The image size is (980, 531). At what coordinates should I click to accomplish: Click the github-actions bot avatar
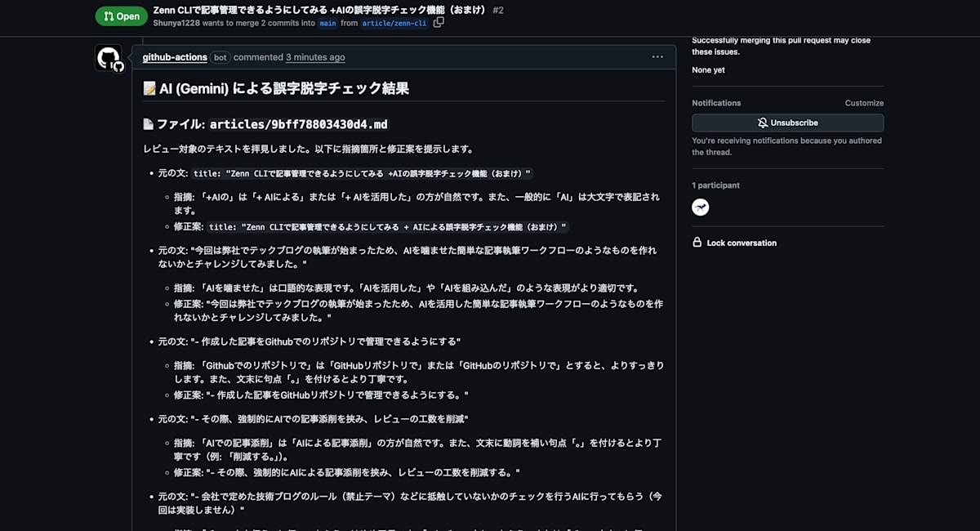click(x=109, y=58)
